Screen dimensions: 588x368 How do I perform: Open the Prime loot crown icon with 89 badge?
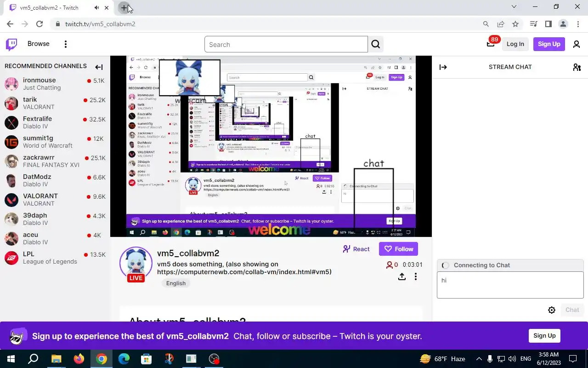(491, 44)
